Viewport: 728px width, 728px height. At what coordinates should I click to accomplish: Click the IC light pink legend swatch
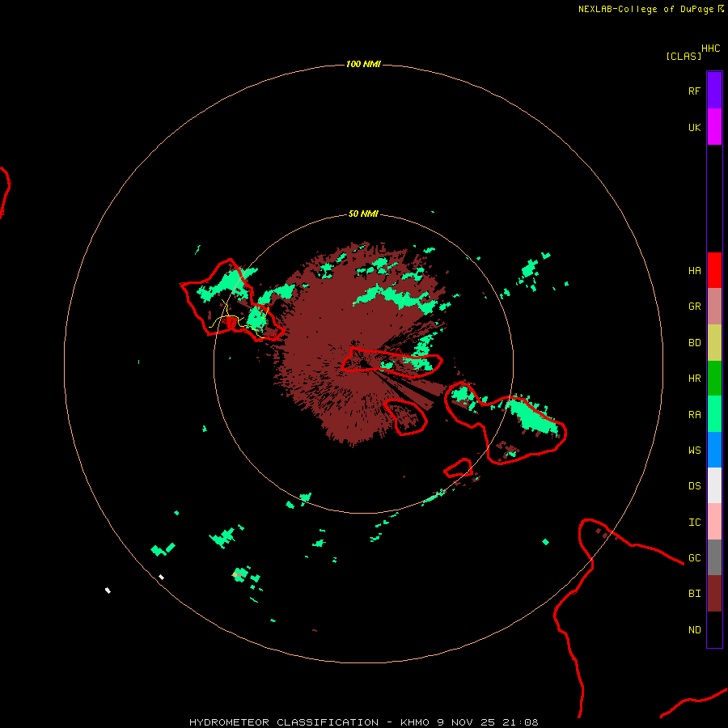pos(714,522)
